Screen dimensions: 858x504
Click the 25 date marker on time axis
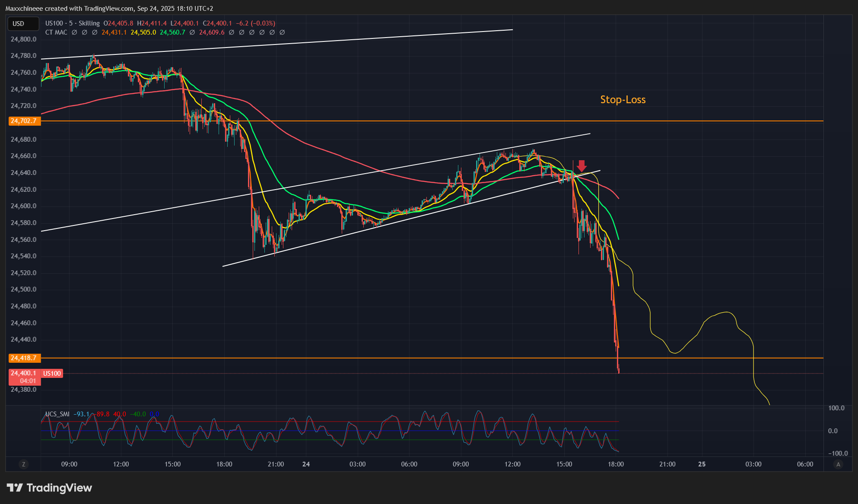[702, 464]
